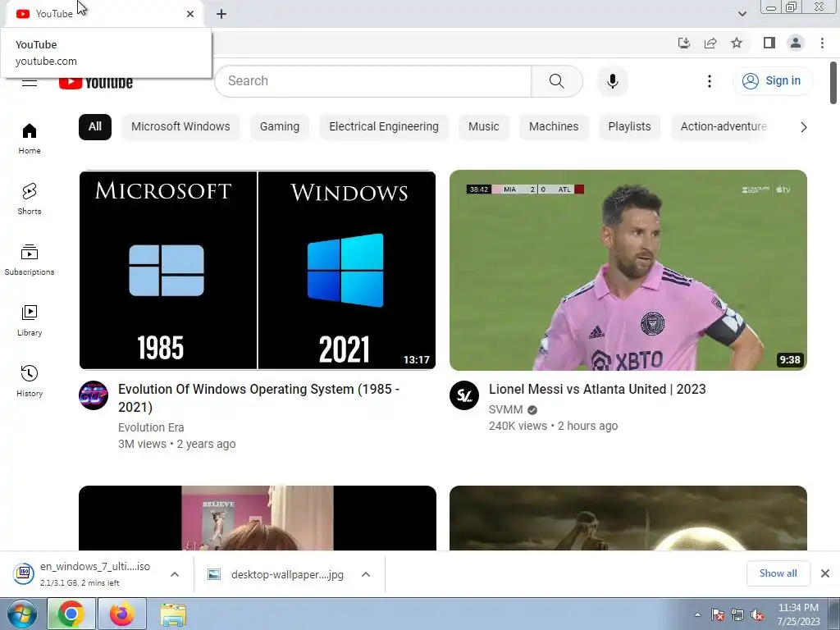Open SVMM channel name link

click(x=505, y=410)
